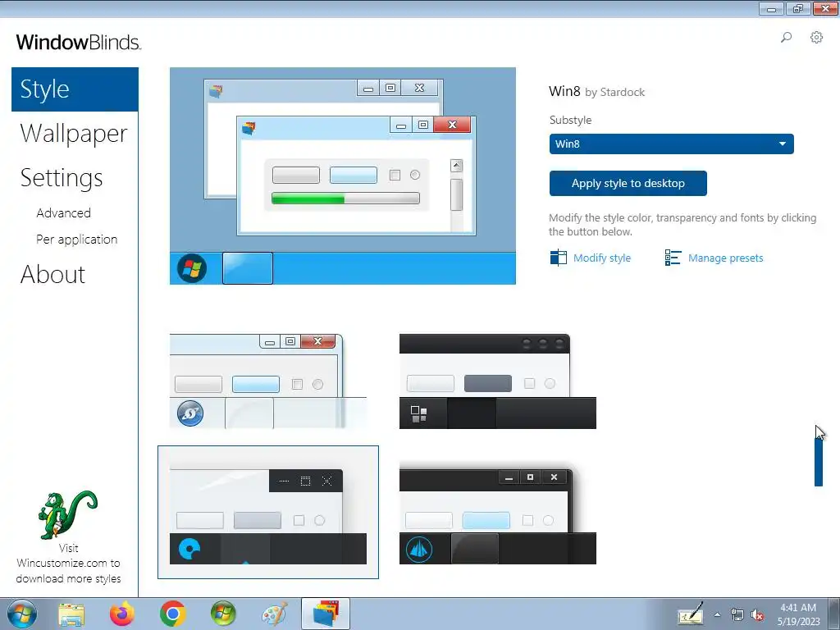Switch to the Wallpaper section
840x630 pixels.
pyautogui.click(x=74, y=134)
